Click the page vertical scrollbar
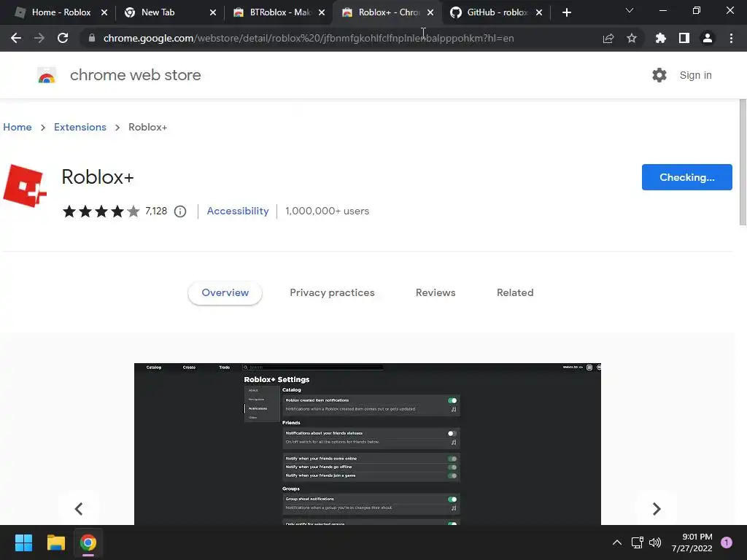This screenshot has width=747, height=560. point(743,162)
